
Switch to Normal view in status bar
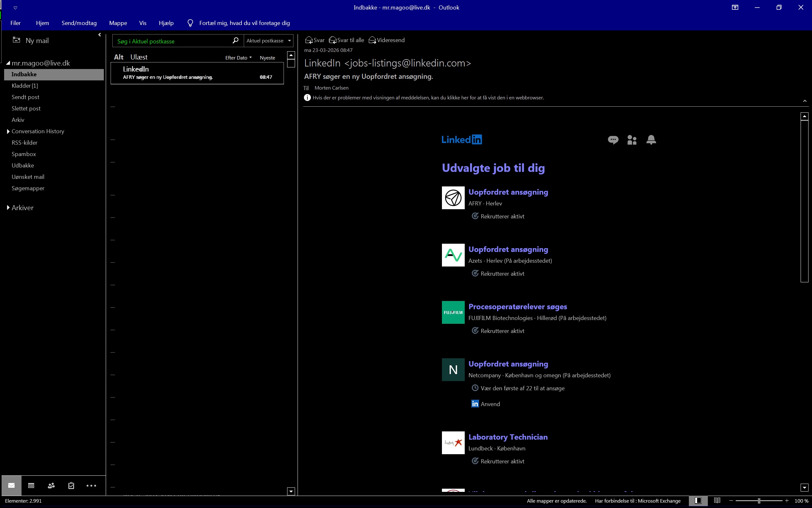tap(698, 501)
